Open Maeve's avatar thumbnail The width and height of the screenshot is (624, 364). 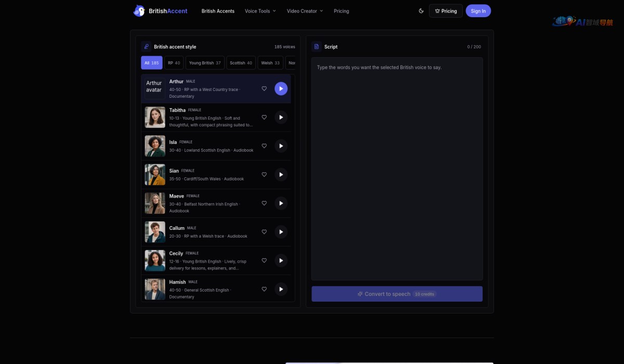(x=155, y=203)
